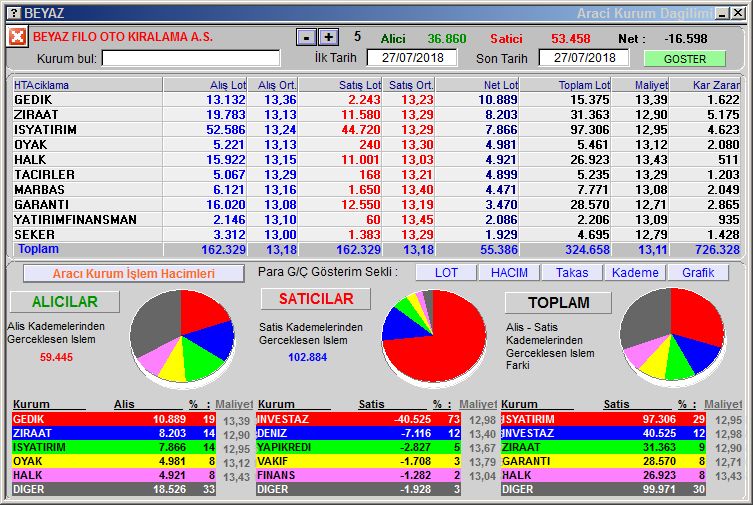
Task: Sort by Toplam Lot column header
Action: pyautogui.click(x=565, y=85)
